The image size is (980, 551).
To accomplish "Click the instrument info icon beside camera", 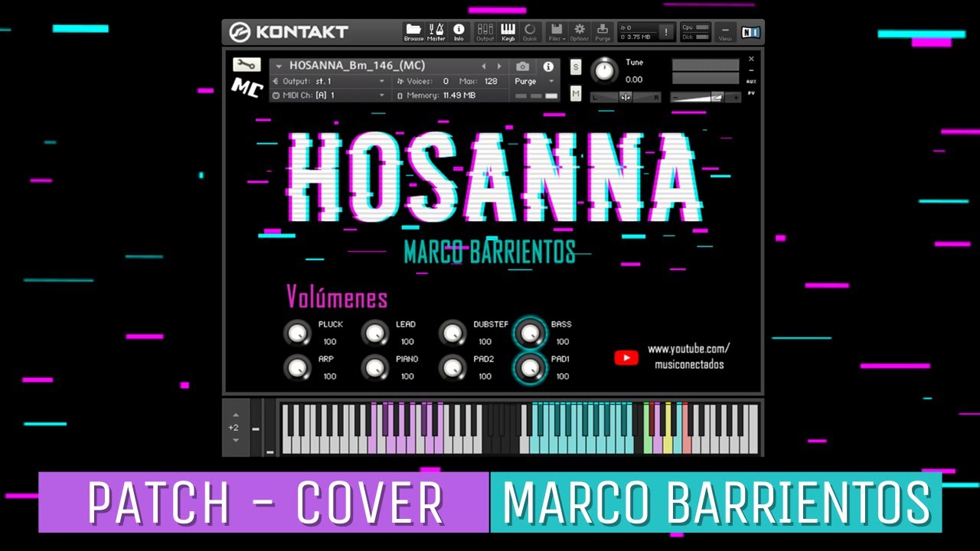I will click(548, 67).
